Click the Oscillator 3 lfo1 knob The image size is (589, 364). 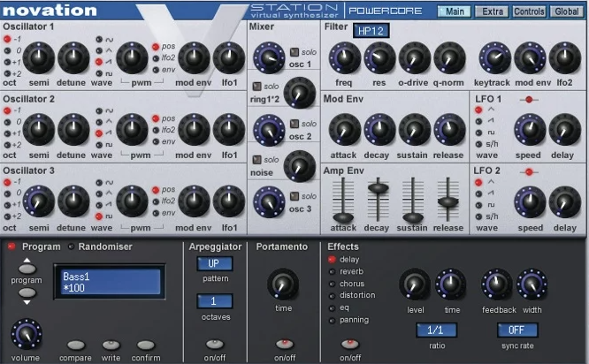[229, 201]
